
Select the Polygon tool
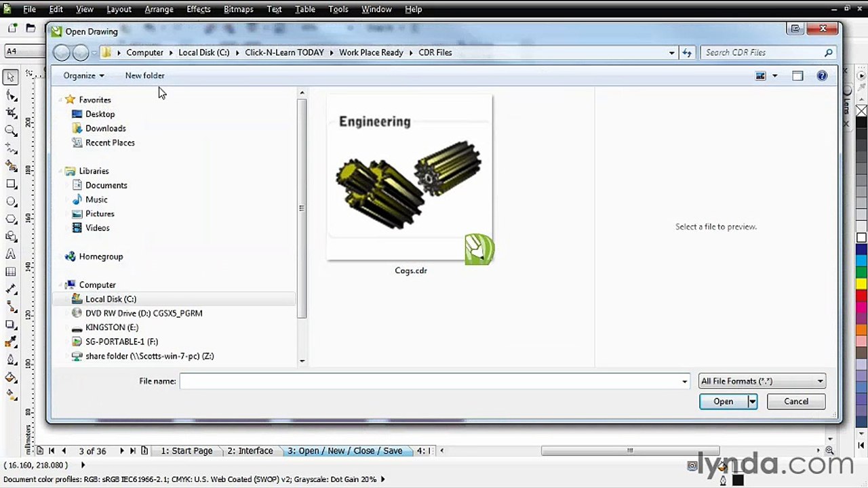click(11, 219)
